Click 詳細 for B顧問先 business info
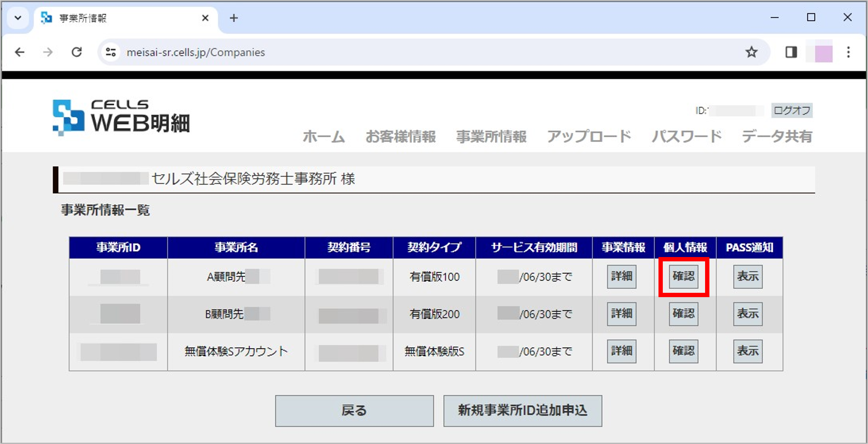 coord(621,314)
